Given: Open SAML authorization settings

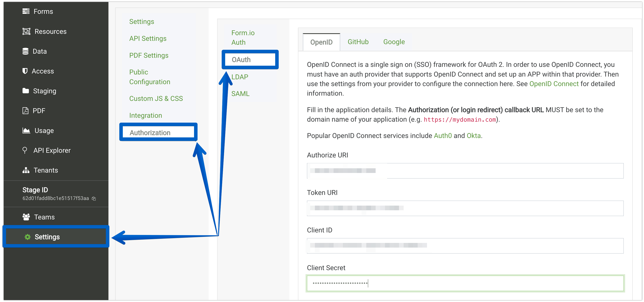Looking at the screenshot, I should (240, 94).
